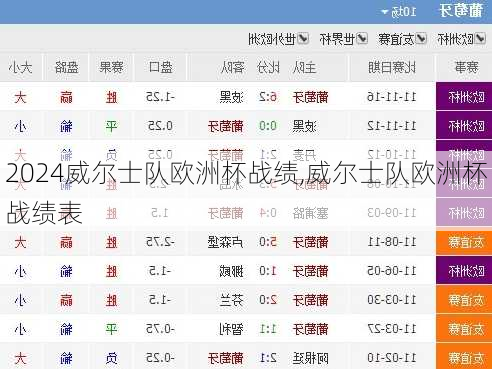Screen dimensions: 492x369
Task: Open away team 葡萄牙 in the 11-11-12 row
Action: pos(226,126)
